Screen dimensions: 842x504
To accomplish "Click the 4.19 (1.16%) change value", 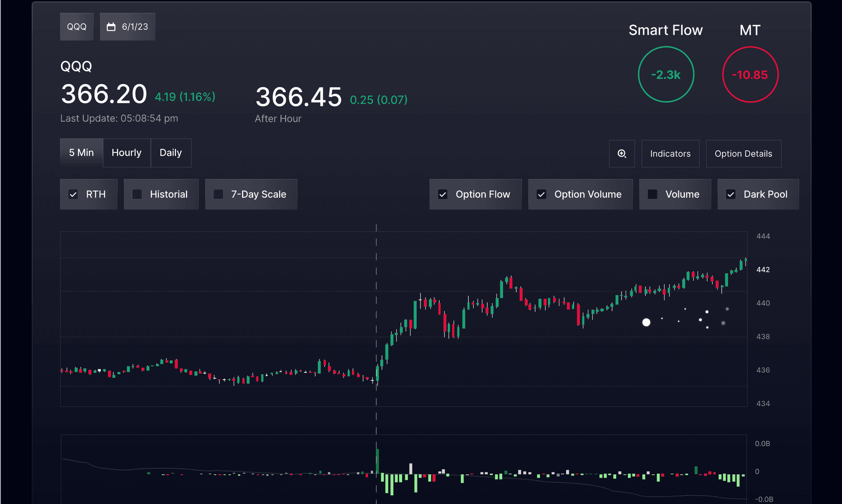I will pos(185,97).
